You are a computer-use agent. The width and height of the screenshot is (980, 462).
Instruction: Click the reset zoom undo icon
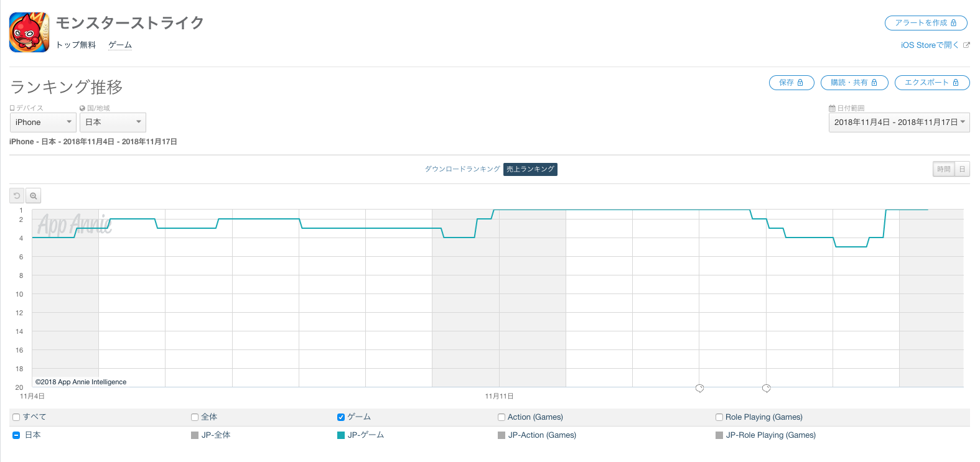click(x=17, y=196)
